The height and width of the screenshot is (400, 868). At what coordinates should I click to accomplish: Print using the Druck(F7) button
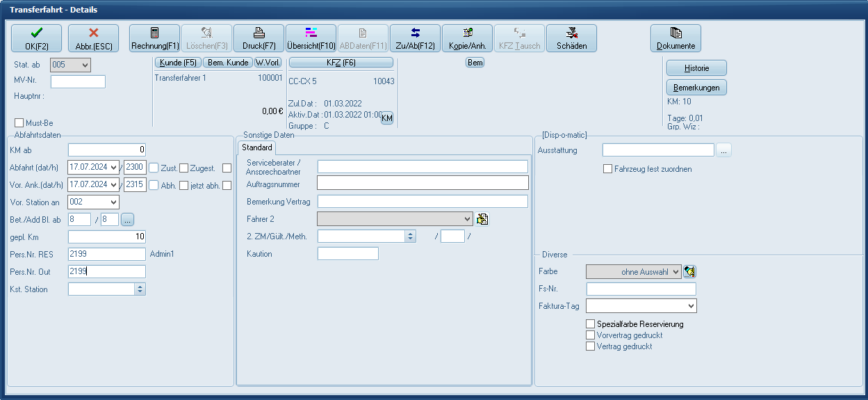coord(259,38)
